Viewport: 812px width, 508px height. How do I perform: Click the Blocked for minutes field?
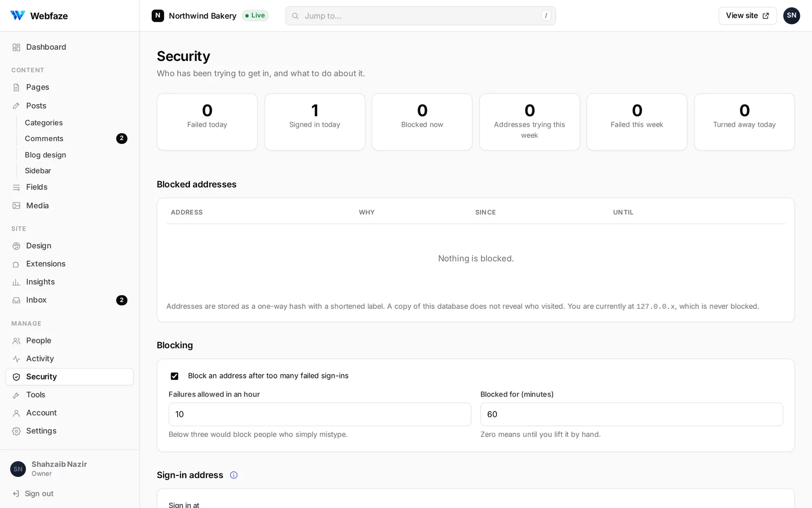(631, 415)
